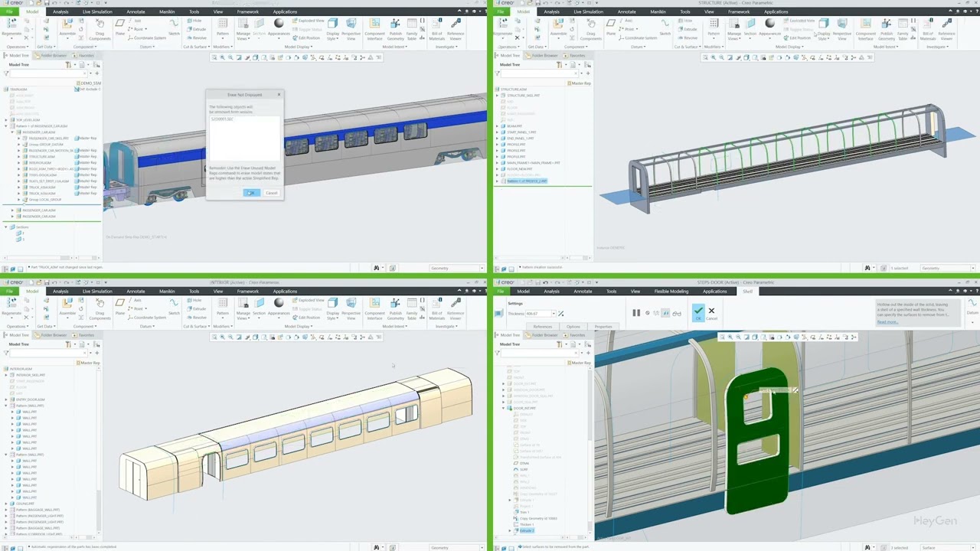Click Bill of Materials in bottom-left INTERIOR window
This screenshot has width=980, height=551.
[x=436, y=308]
